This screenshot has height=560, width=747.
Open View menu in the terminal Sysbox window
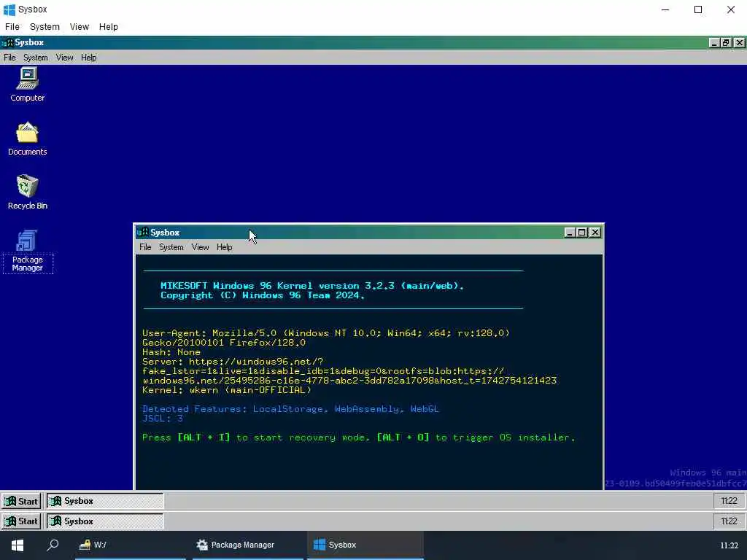[200, 247]
